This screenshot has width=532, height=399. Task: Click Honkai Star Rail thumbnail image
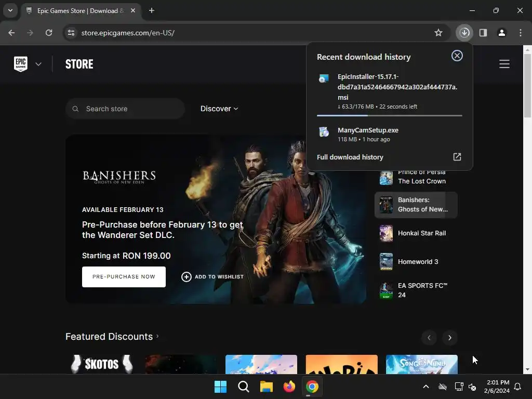(386, 233)
